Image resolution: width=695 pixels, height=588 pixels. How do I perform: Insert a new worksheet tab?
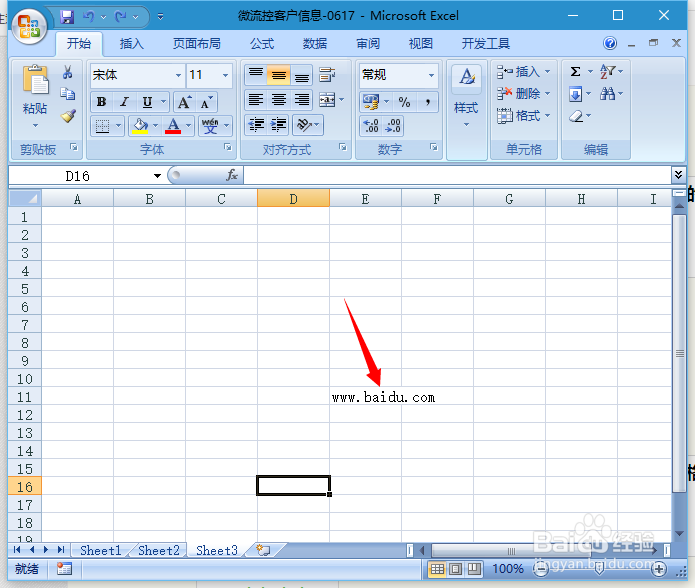click(264, 550)
